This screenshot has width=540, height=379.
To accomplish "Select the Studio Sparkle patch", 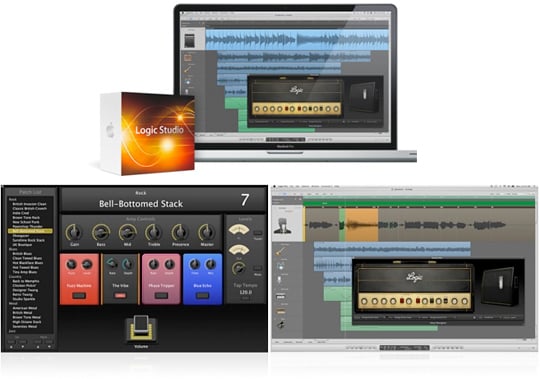I will click(24, 299).
